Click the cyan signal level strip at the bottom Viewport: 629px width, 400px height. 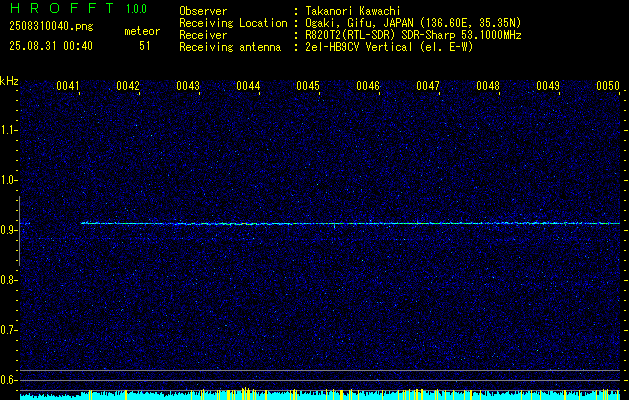pos(320,395)
